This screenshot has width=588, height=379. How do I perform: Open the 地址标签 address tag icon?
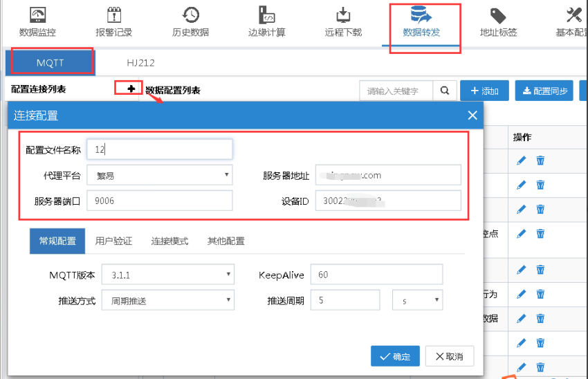[497, 16]
